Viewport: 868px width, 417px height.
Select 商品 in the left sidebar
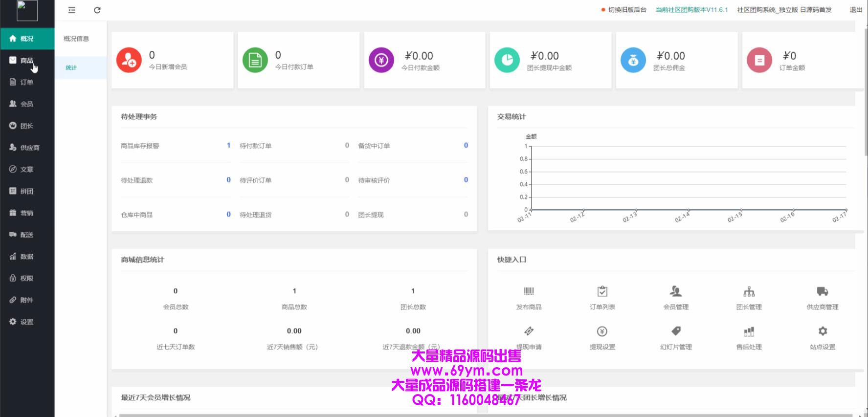(26, 61)
